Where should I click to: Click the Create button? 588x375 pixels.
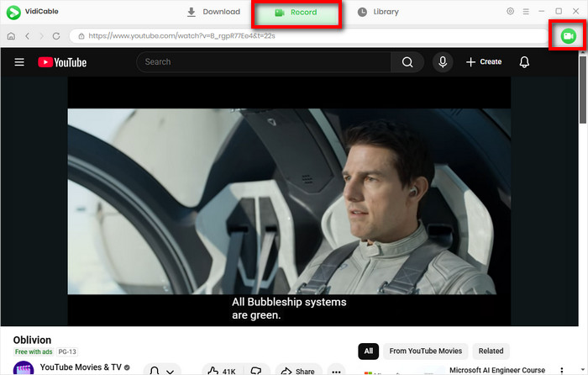484,62
